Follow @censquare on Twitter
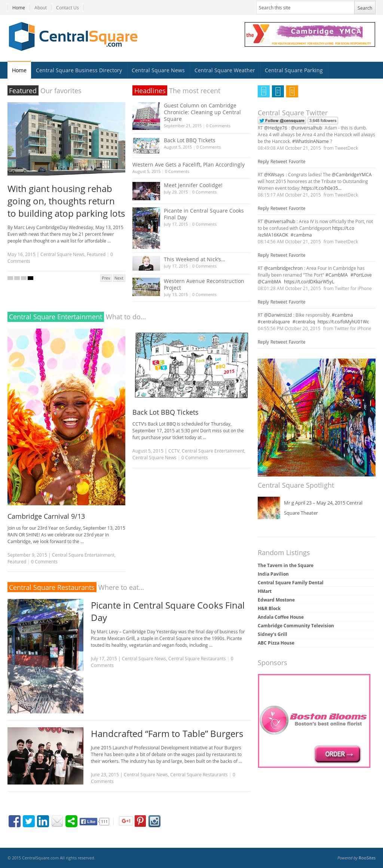Screen dimensions: 383x868 tap(282, 121)
